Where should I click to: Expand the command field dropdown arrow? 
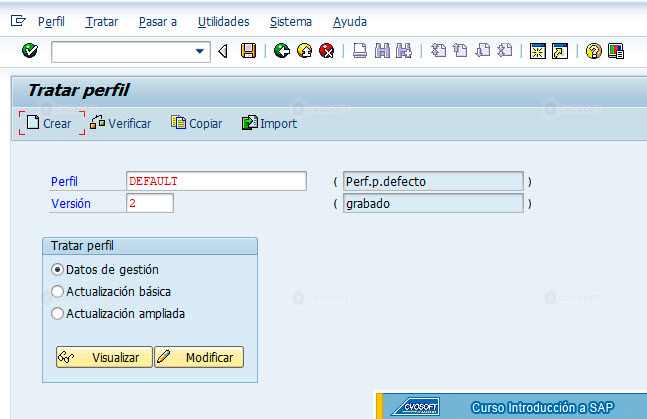(200, 52)
